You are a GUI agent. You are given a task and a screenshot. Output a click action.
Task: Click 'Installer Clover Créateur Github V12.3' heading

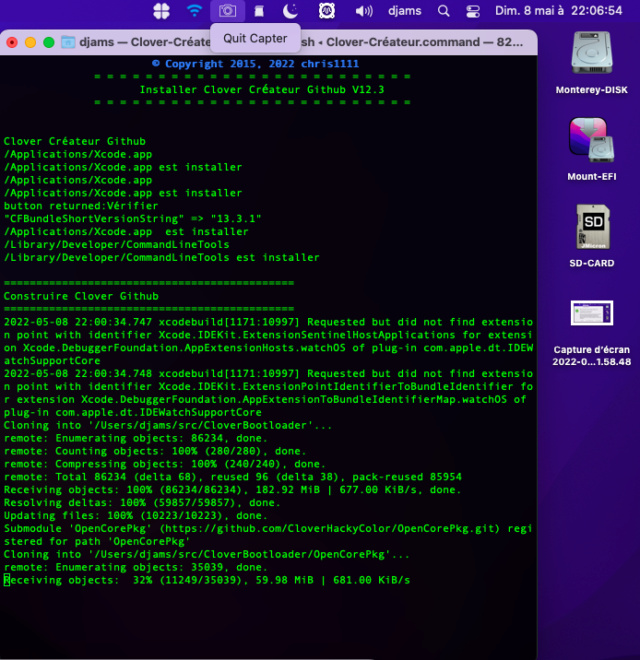261,90
